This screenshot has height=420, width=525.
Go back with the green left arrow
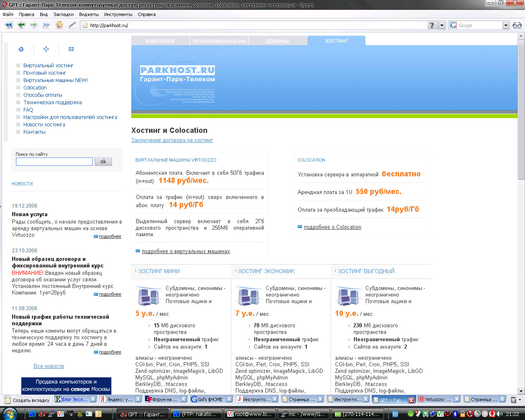(x=21, y=25)
